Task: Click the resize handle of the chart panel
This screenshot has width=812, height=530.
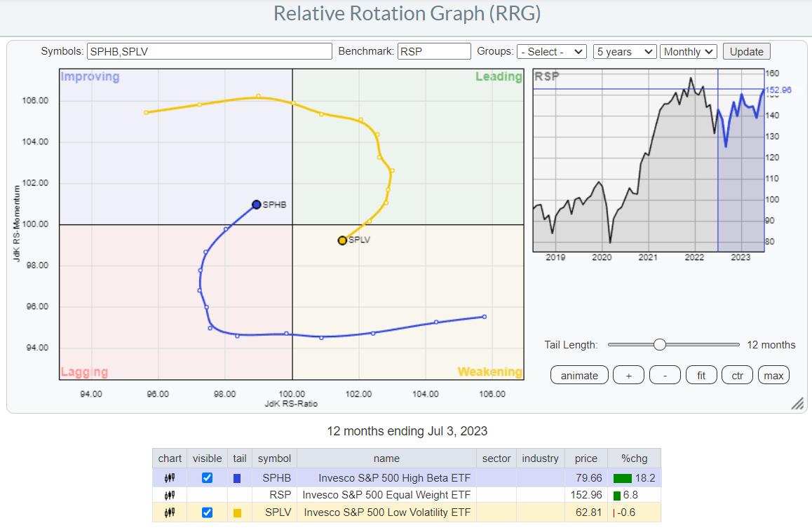Action: 797,404
